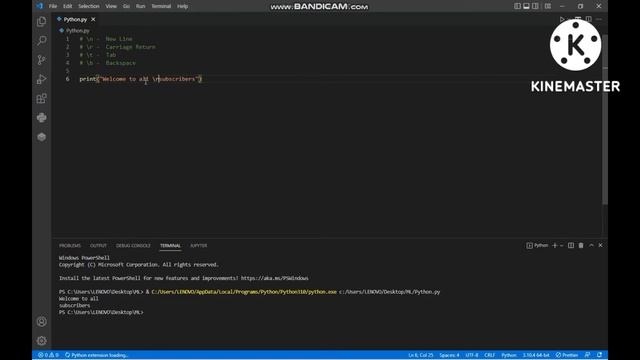
Task: Click the terminal prompt line PS C:\Users\LENOVO\Desktop\ML>
Action: [101, 312]
